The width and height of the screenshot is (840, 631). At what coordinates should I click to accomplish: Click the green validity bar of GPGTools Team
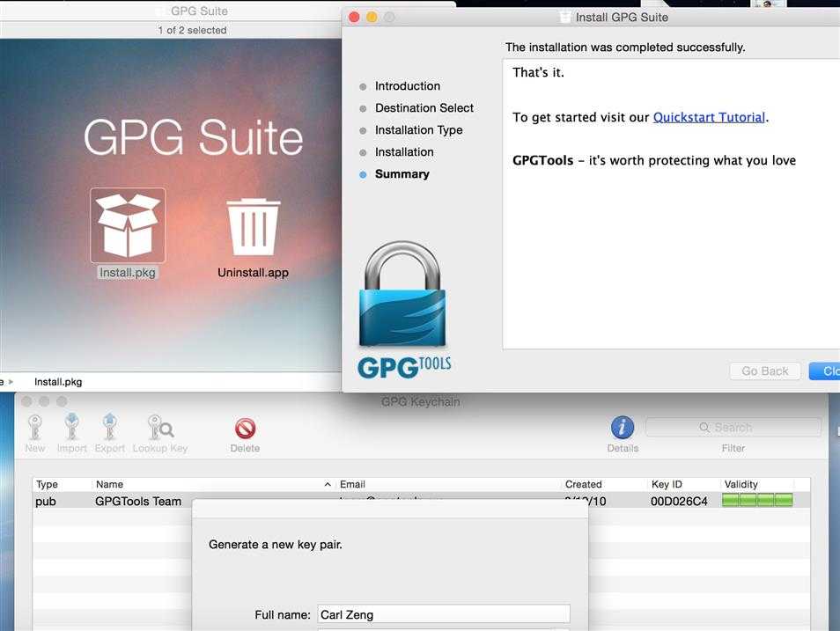757,501
